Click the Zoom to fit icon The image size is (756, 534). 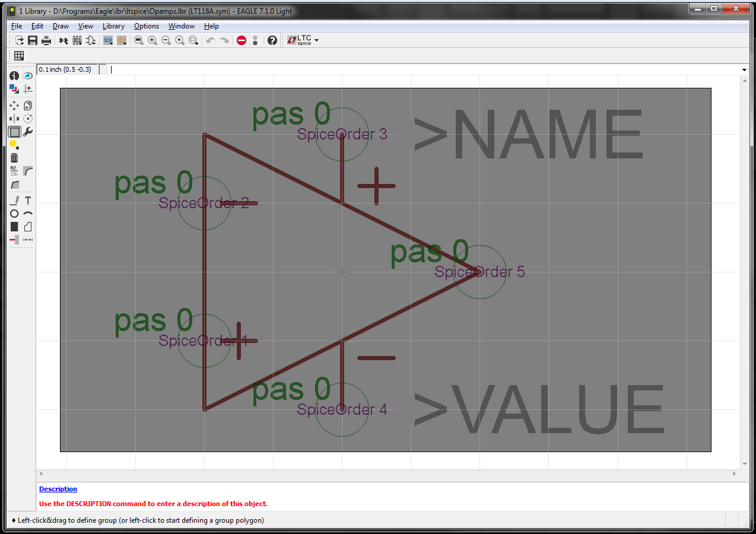pyautogui.click(x=139, y=40)
